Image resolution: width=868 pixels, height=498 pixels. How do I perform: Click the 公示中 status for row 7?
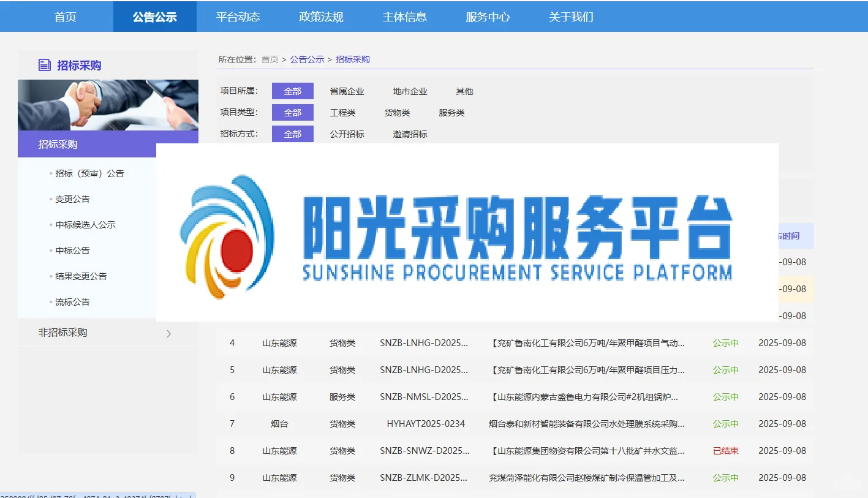725,423
